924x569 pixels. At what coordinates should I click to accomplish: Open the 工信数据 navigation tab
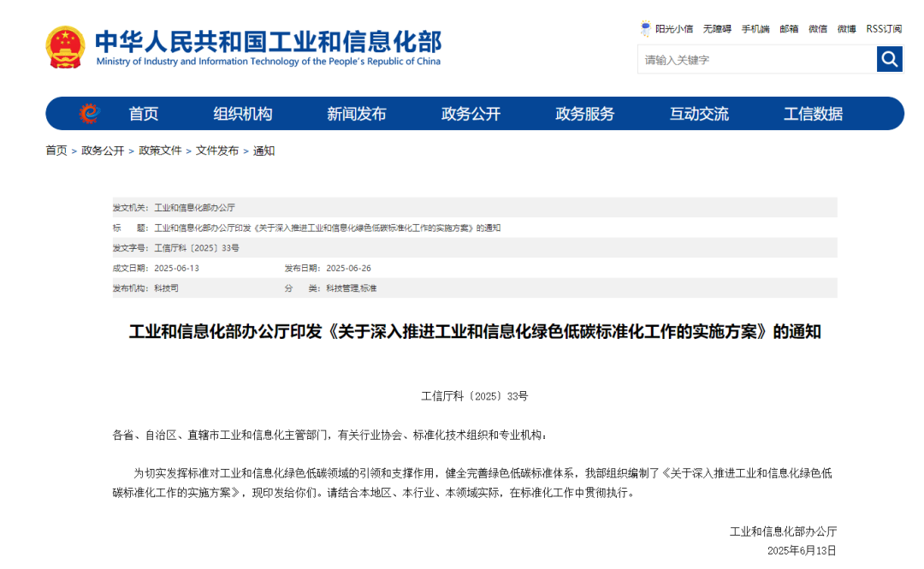coord(813,114)
